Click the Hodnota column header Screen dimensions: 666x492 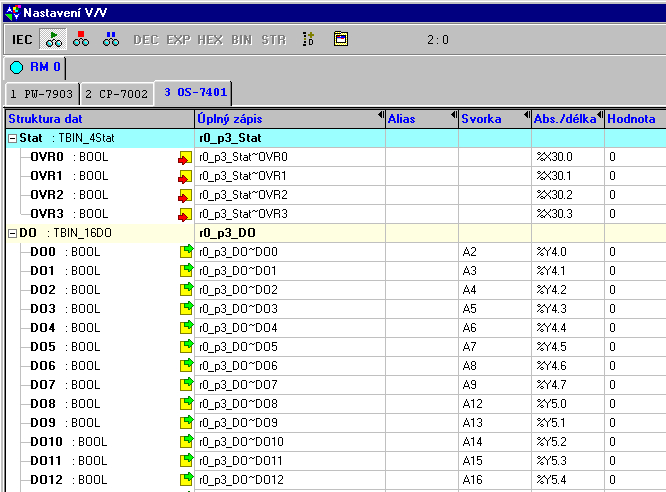point(635,119)
